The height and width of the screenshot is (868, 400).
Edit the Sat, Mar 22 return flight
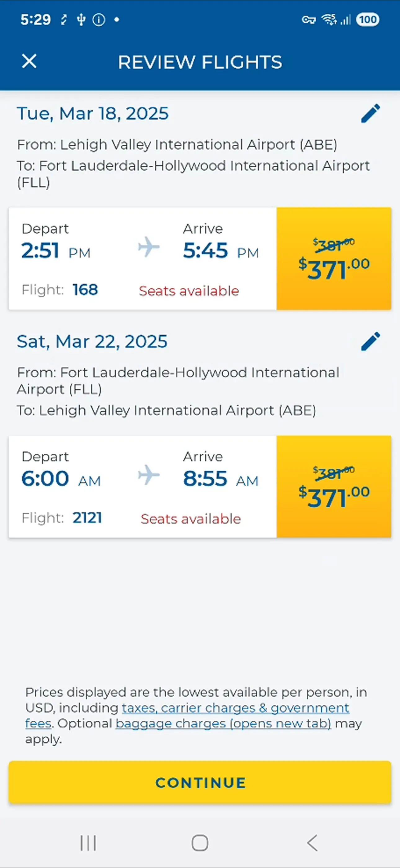[370, 341]
